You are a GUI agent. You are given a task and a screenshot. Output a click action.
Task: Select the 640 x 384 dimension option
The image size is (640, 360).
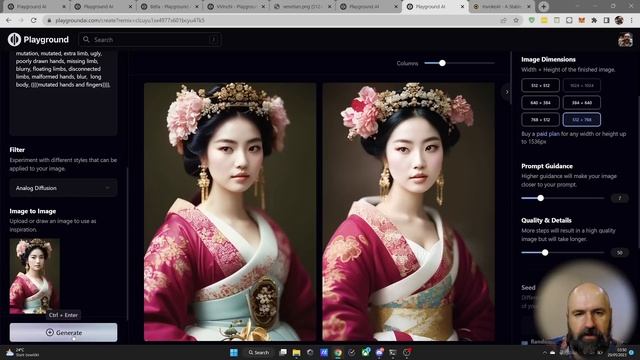tap(540, 102)
